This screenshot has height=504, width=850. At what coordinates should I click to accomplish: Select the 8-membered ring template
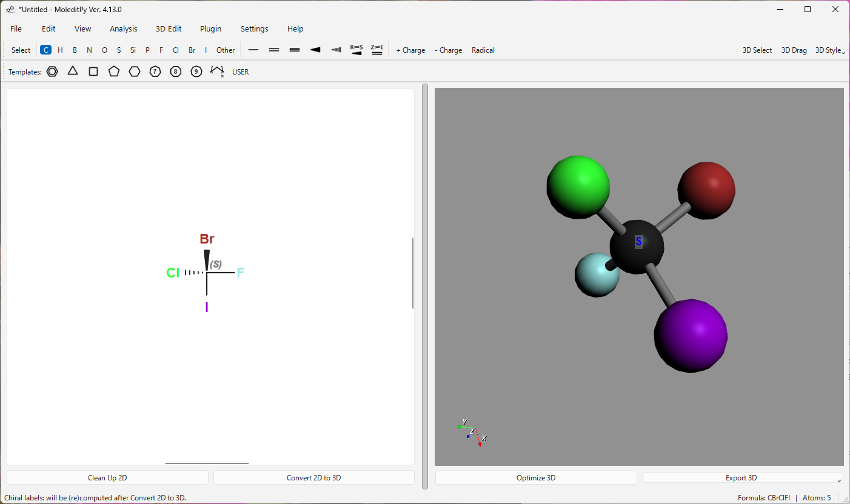176,71
